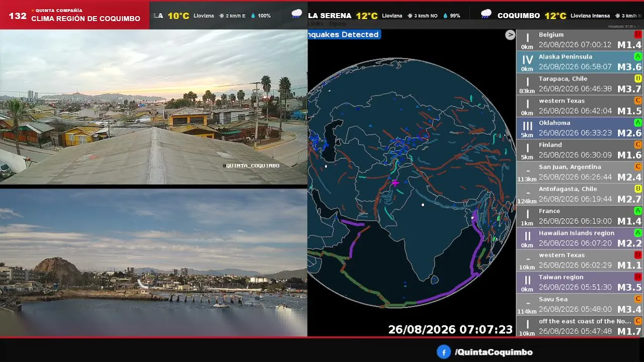Click the magenta cross marker on the globe
Screen dimensions: 644x362
click(395, 183)
